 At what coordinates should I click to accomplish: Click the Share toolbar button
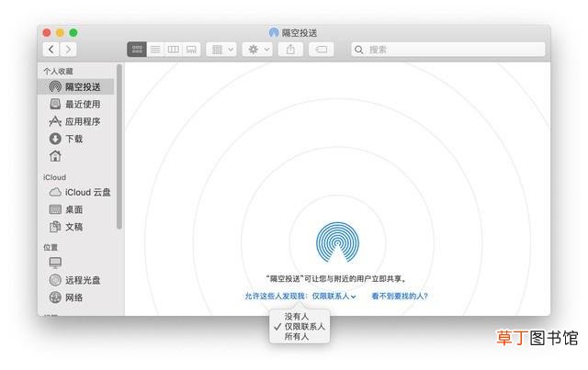point(290,50)
